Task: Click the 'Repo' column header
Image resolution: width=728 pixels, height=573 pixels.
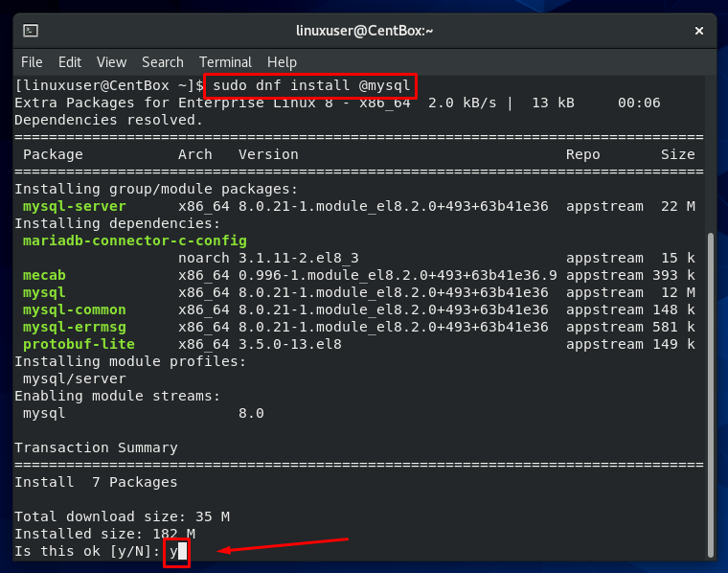Action: 582,154
